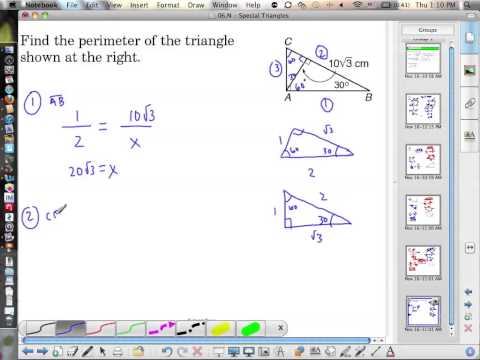The width and height of the screenshot is (480, 360).
Task: Delete page using sidebar red X
Action: [468, 328]
